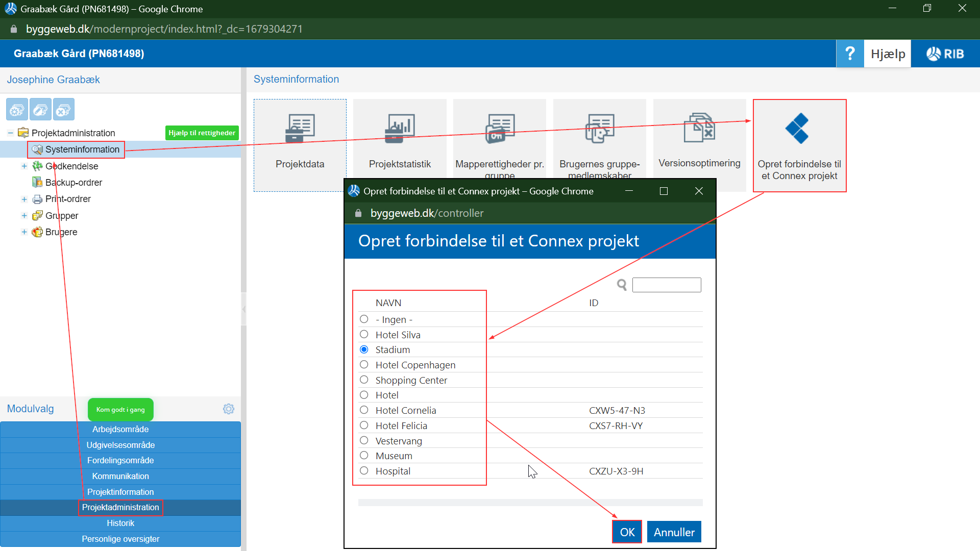Click the question mark help icon
Viewport: 980px width, 551px height.
(850, 54)
